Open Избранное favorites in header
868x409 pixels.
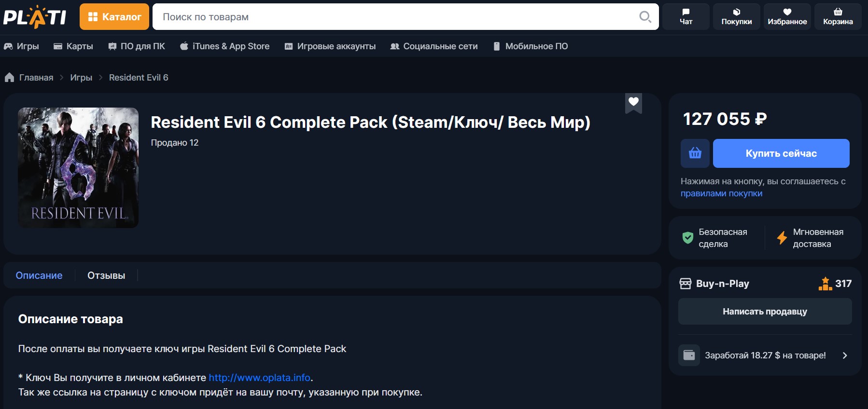787,17
